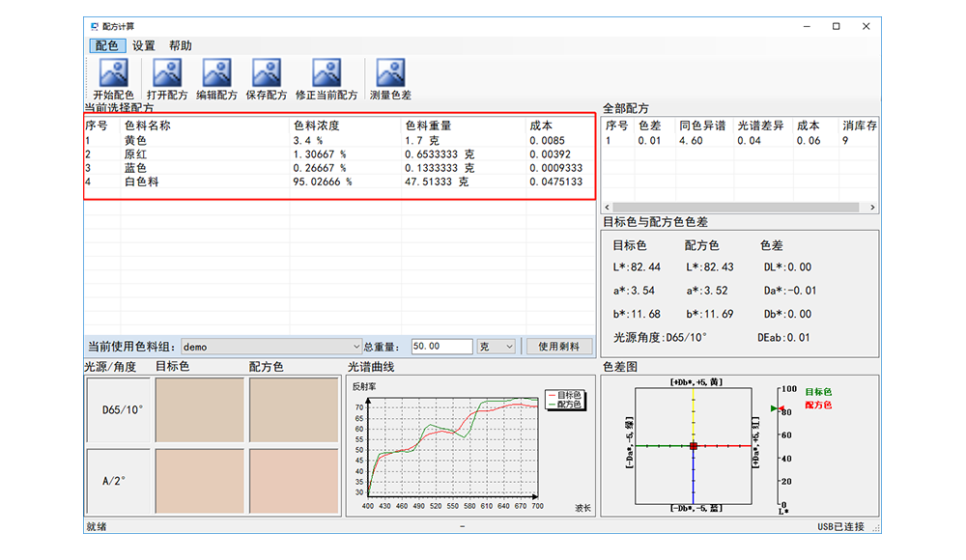Select the D65/10° light source button
This screenshot has width=966, height=560.
(x=119, y=409)
